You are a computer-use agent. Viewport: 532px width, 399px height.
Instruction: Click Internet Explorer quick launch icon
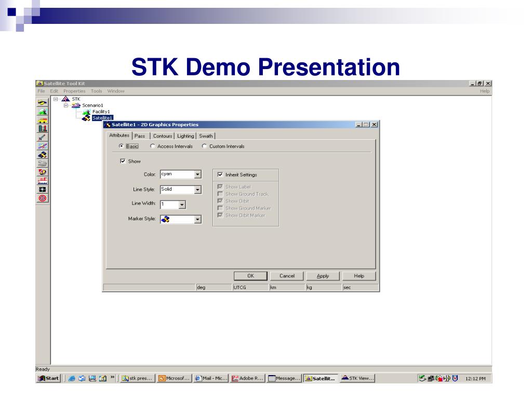coord(72,378)
